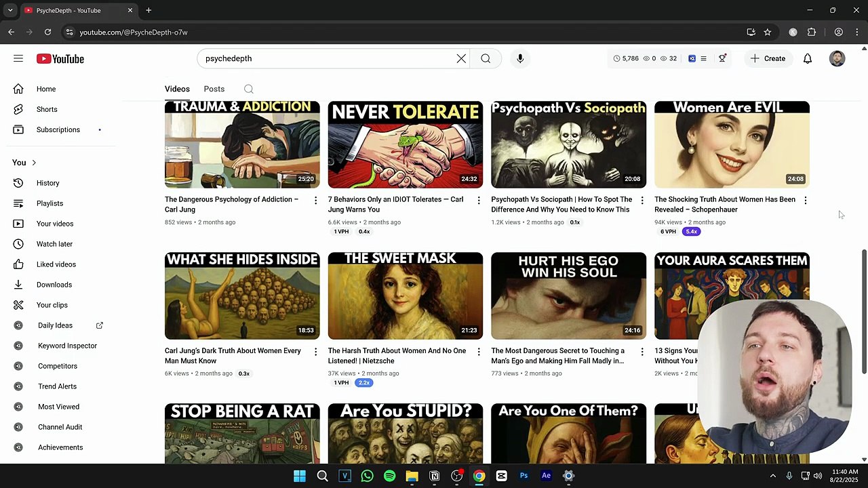
Task: Open the YouTube hamburger guide menu
Action: tap(18, 58)
